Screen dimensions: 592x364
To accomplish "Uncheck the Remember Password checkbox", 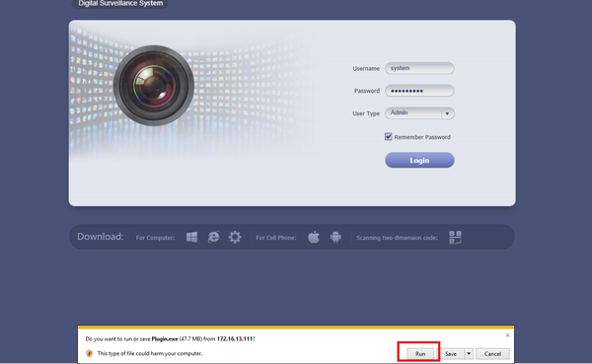I will [x=388, y=137].
